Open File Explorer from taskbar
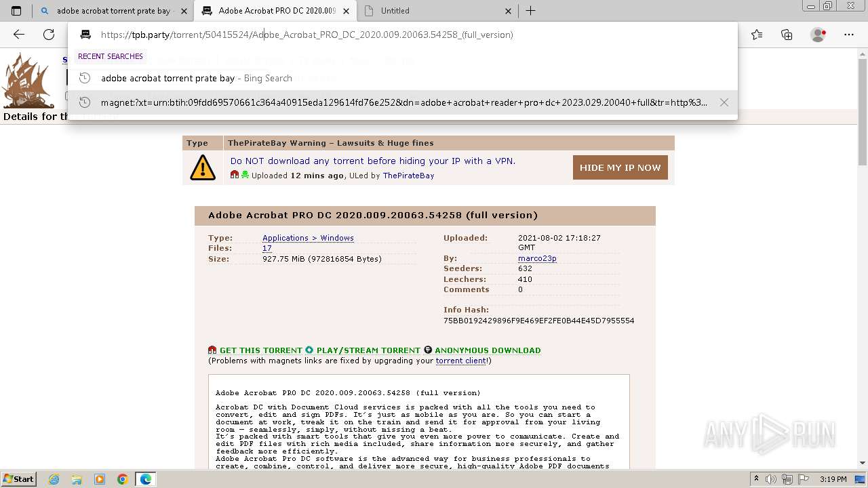This screenshot has height=488, width=868. pos(77,479)
